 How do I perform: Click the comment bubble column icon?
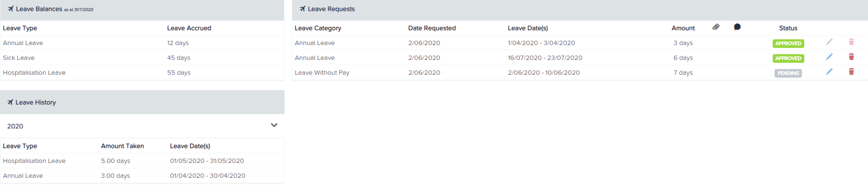[x=737, y=27]
